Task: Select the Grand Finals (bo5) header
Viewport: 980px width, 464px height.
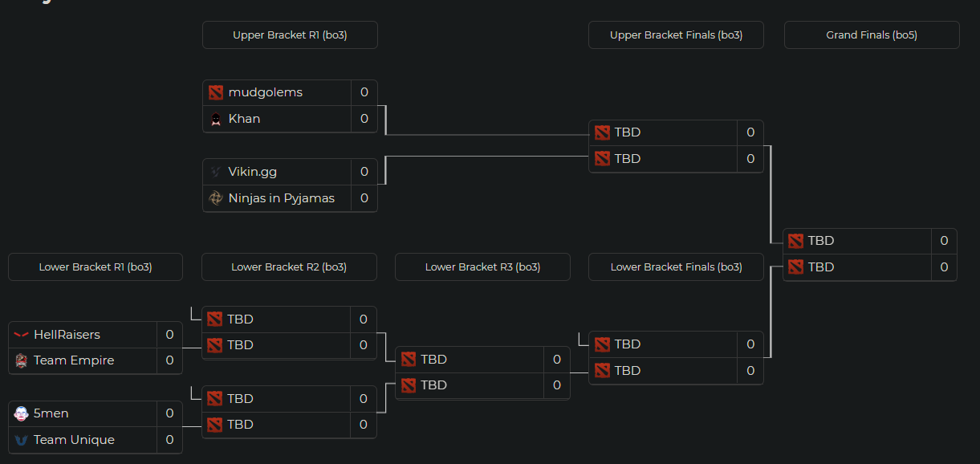Action: tap(872, 35)
